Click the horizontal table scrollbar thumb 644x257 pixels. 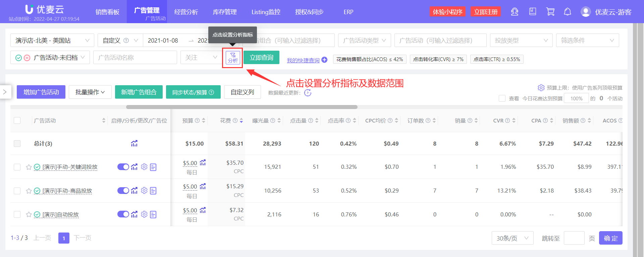coord(242,107)
